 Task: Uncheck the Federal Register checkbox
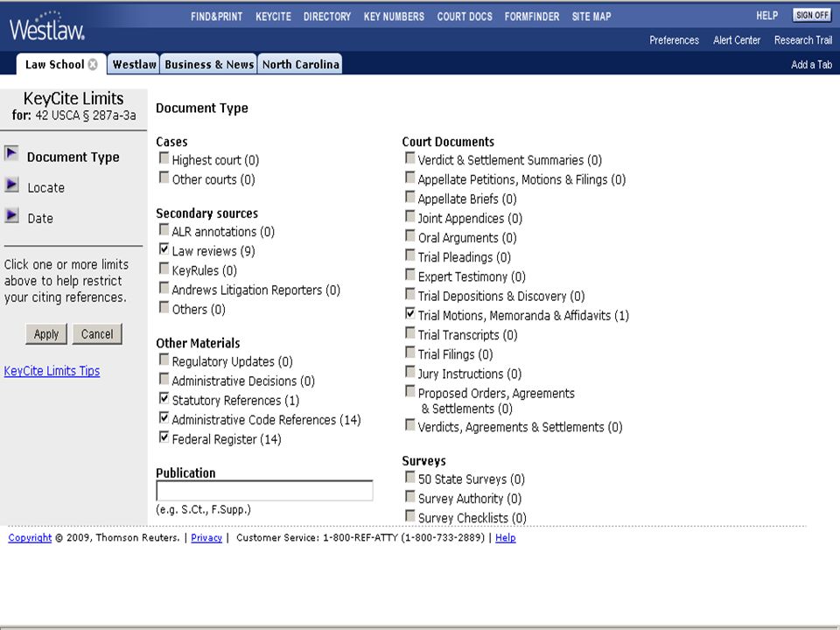tap(164, 437)
